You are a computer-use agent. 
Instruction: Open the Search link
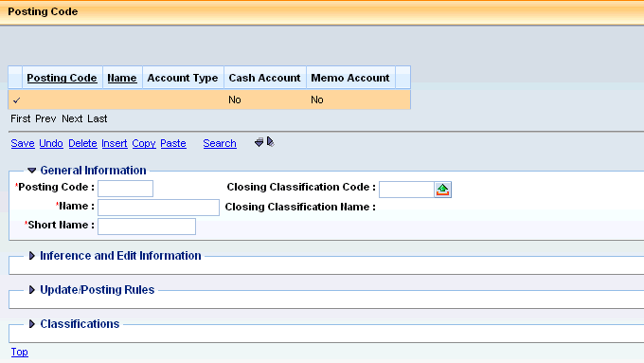(x=220, y=143)
